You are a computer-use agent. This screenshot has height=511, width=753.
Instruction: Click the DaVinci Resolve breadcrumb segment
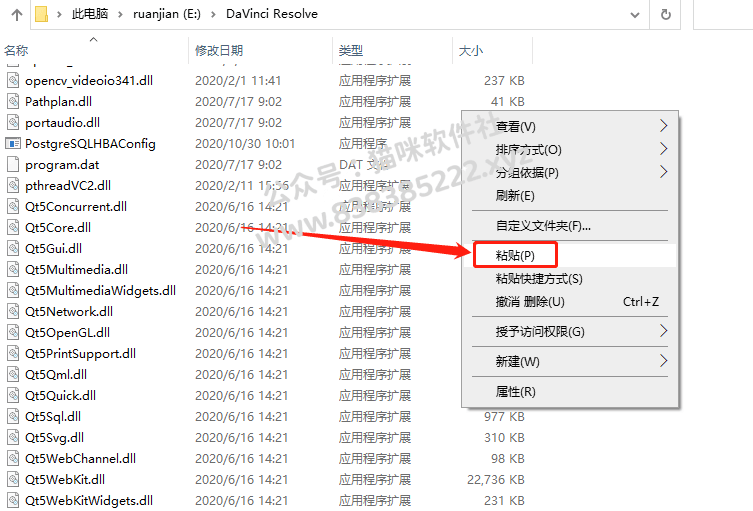pyautogui.click(x=272, y=14)
